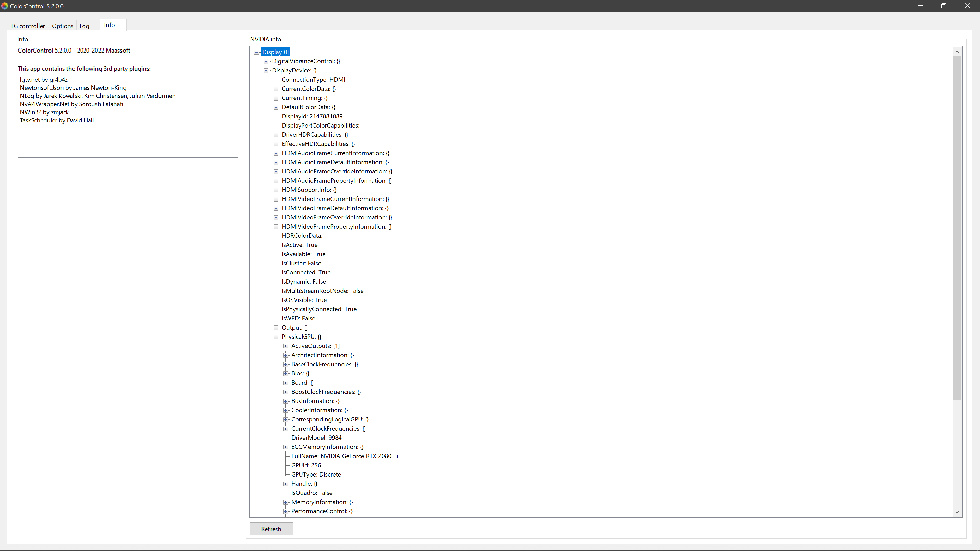Expand the HDMISupportInfo node
980x551 pixels.
tap(276, 190)
